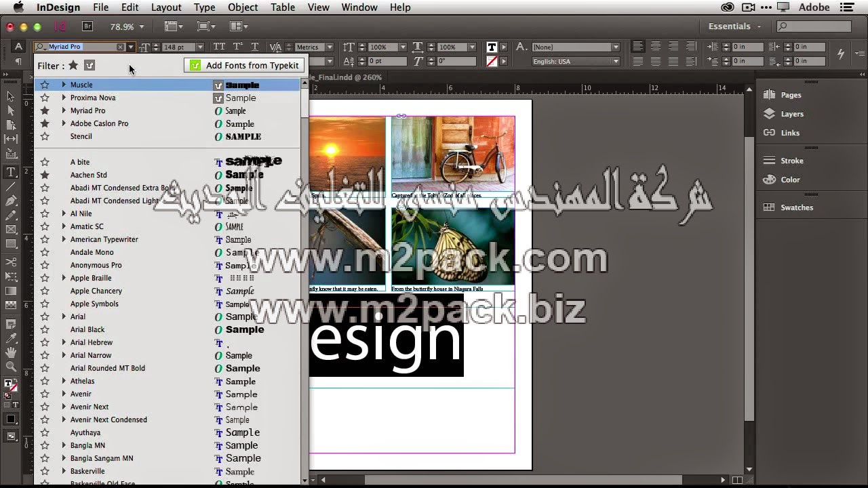Unfavorite Adobe Caslon Pro star

click(x=45, y=123)
